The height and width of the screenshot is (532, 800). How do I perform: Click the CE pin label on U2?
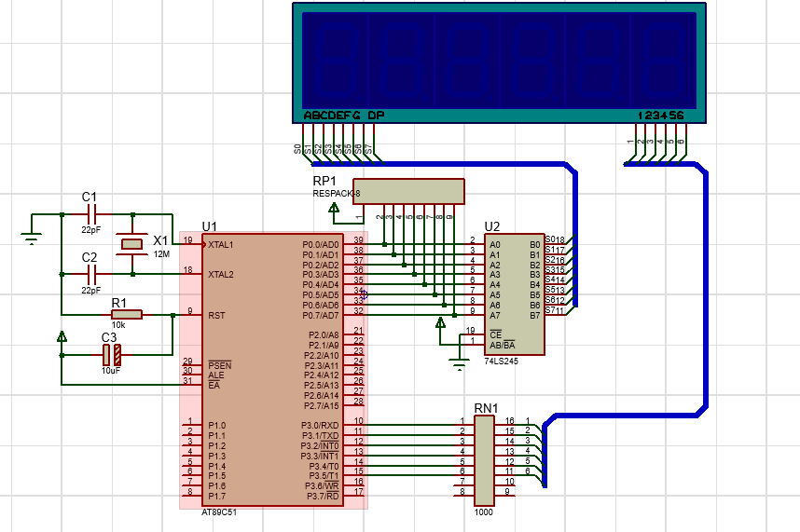point(495,334)
